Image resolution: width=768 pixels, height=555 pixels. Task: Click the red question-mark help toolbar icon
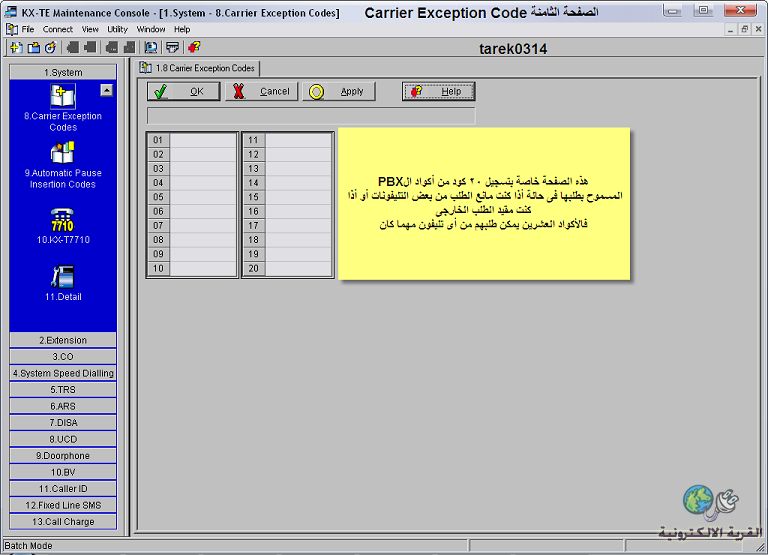click(x=194, y=48)
